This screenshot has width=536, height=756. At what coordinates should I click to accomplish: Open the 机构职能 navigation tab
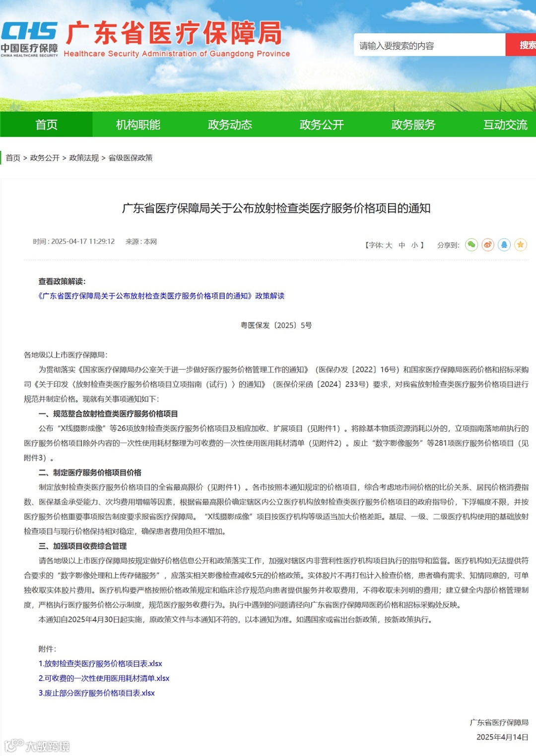138,124
